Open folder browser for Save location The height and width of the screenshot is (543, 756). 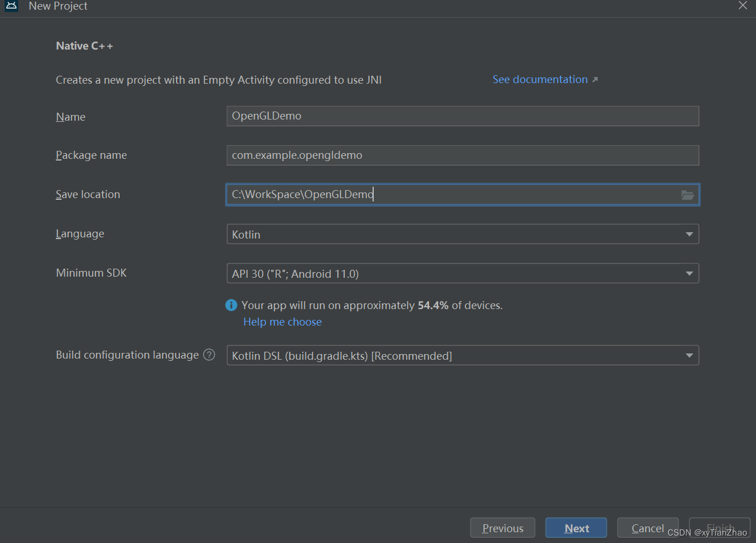688,195
